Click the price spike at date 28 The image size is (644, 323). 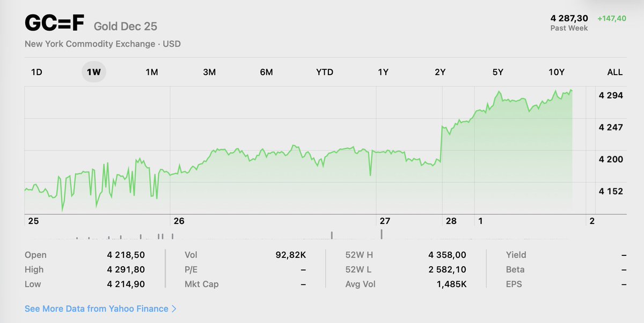442,142
